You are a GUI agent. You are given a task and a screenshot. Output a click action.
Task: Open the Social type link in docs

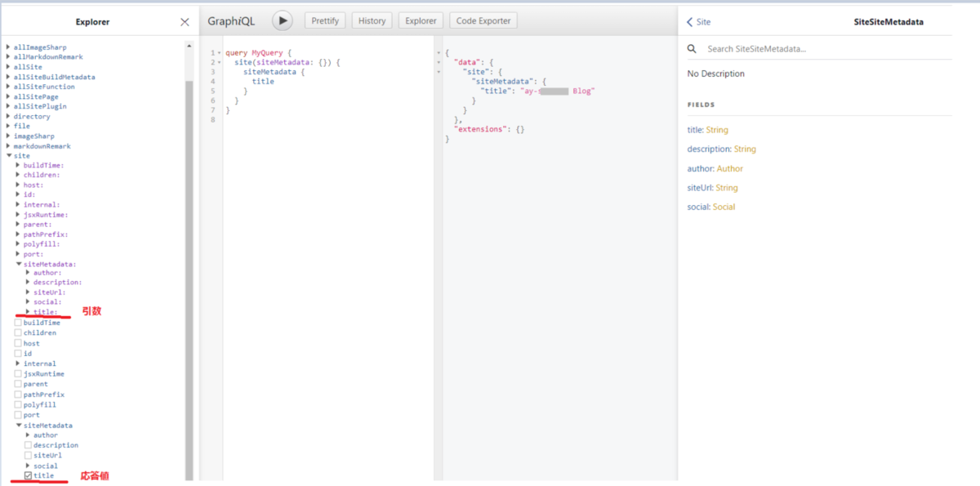724,207
